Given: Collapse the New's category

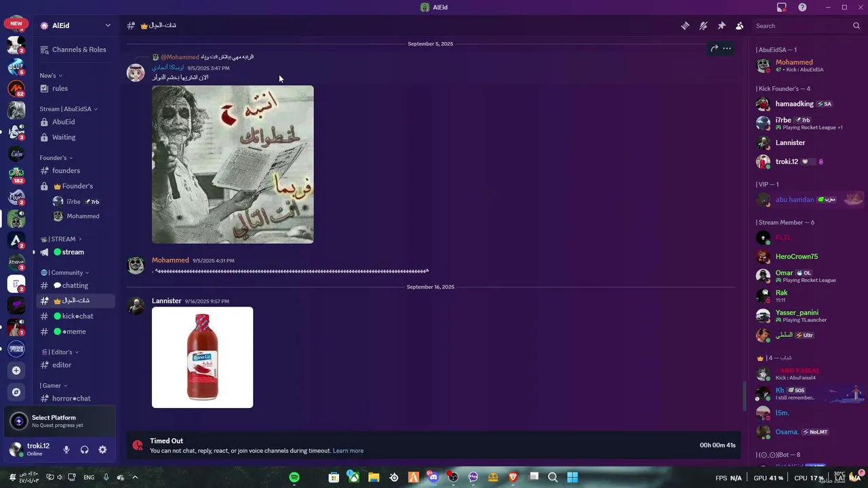Looking at the screenshot, I should [x=51, y=75].
